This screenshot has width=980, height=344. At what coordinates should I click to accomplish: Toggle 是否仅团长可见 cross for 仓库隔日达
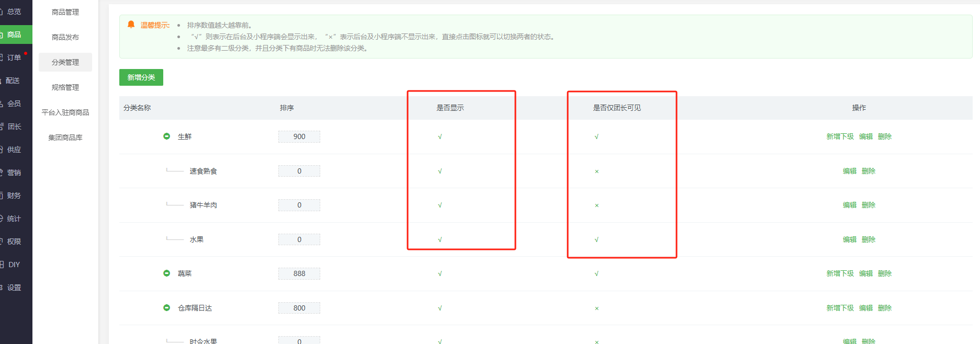(x=596, y=308)
